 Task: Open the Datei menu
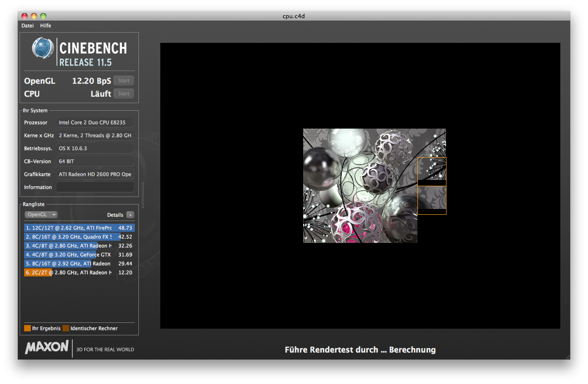pos(28,25)
